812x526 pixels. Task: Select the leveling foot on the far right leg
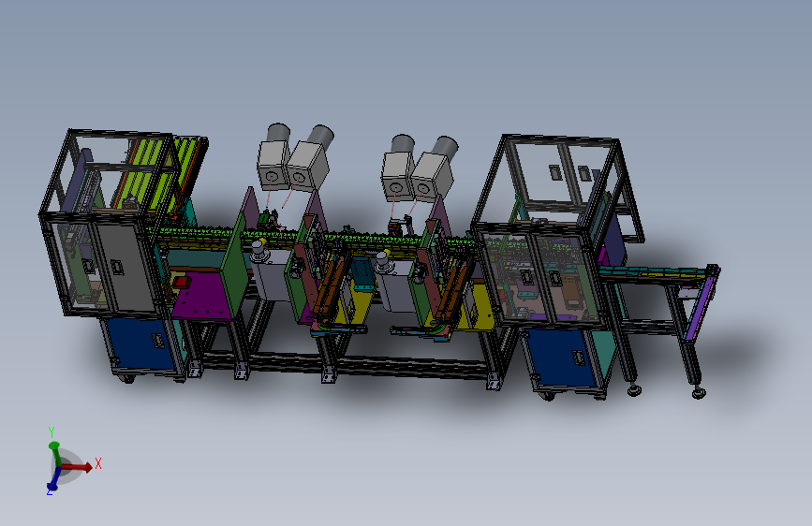[x=699, y=393]
